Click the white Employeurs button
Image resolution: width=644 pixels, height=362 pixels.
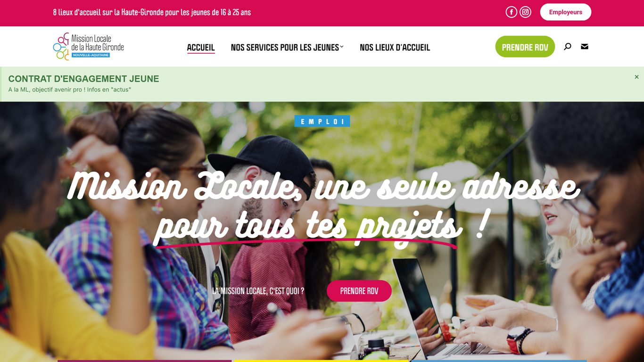click(x=566, y=12)
